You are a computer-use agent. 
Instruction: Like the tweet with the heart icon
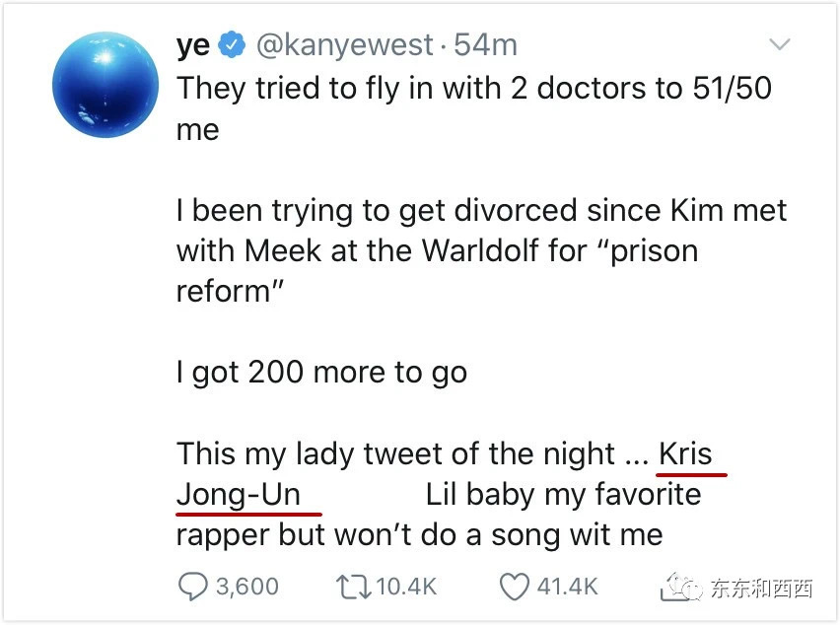514,588
